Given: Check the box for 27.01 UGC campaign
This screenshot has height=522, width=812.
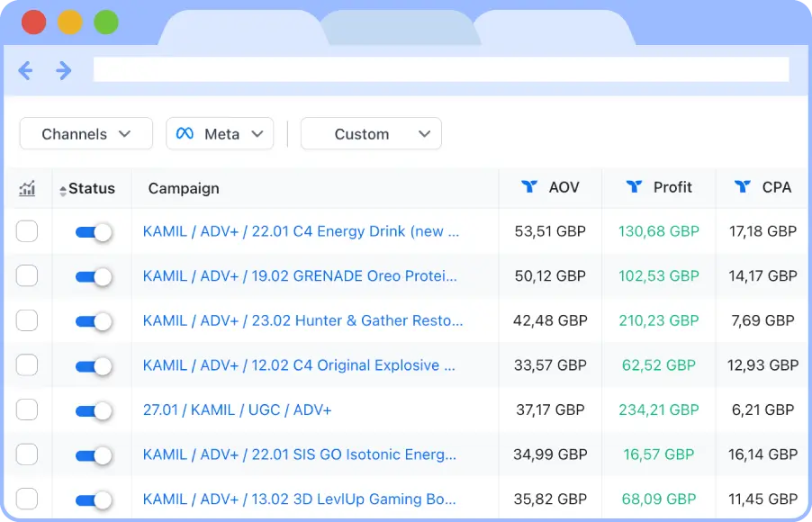Looking at the screenshot, I should click(27, 410).
